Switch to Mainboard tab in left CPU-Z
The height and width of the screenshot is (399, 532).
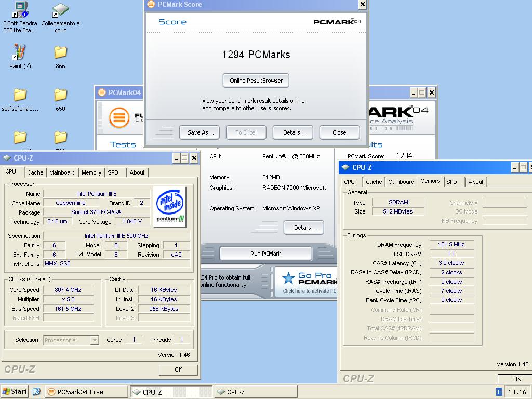pos(62,172)
